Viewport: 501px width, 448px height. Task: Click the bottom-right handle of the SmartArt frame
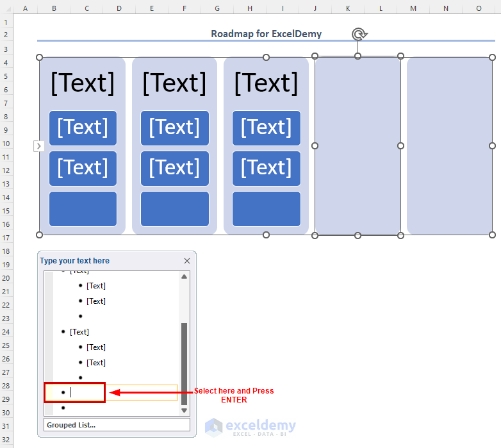[493, 235]
